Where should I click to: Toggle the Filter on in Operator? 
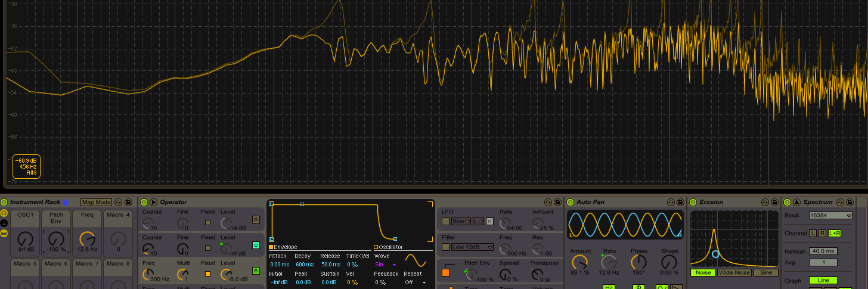pyautogui.click(x=445, y=247)
